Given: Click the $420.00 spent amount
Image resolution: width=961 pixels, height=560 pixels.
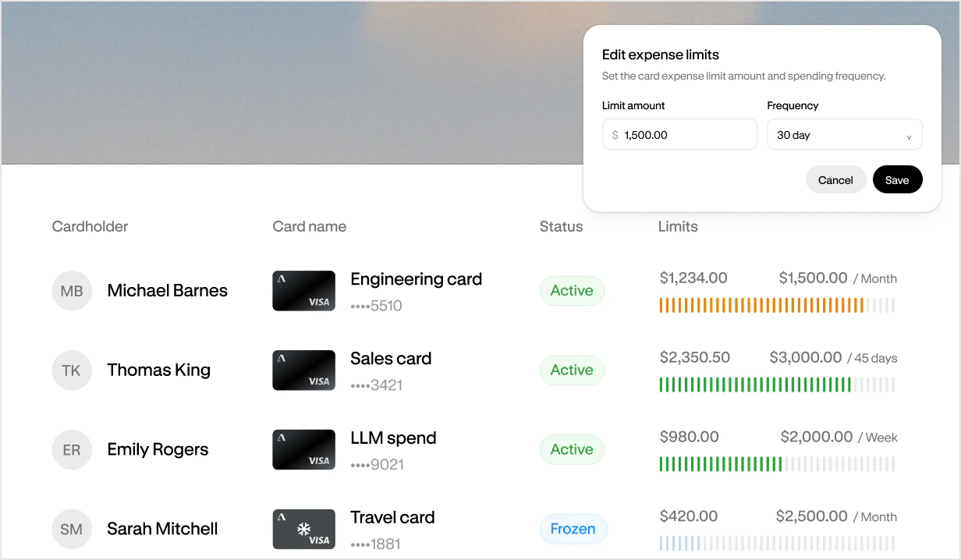Looking at the screenshot, I should [689, 516].
